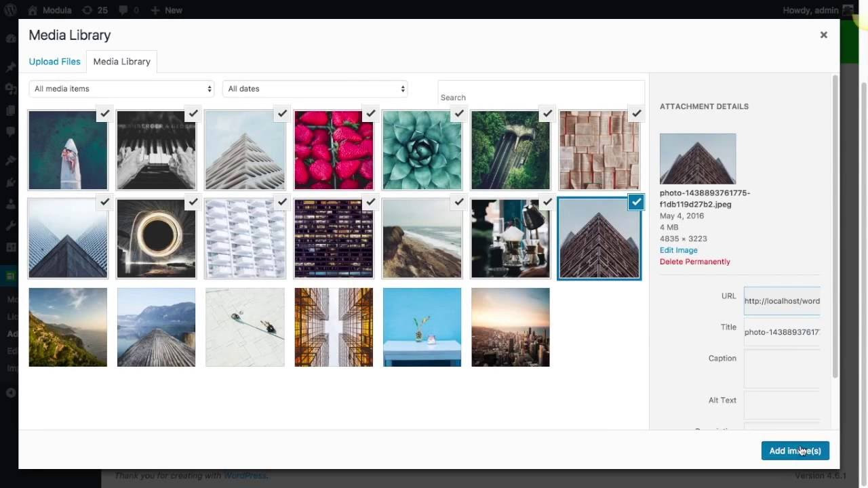
Task: Switch to the Upload Files tab
Action: [x=54, y=61]
